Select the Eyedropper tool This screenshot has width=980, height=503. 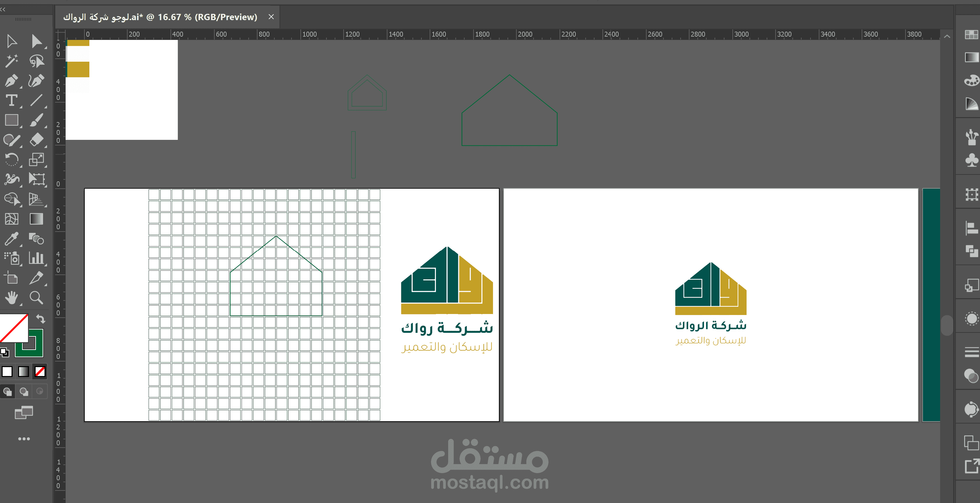pos(12,238)
